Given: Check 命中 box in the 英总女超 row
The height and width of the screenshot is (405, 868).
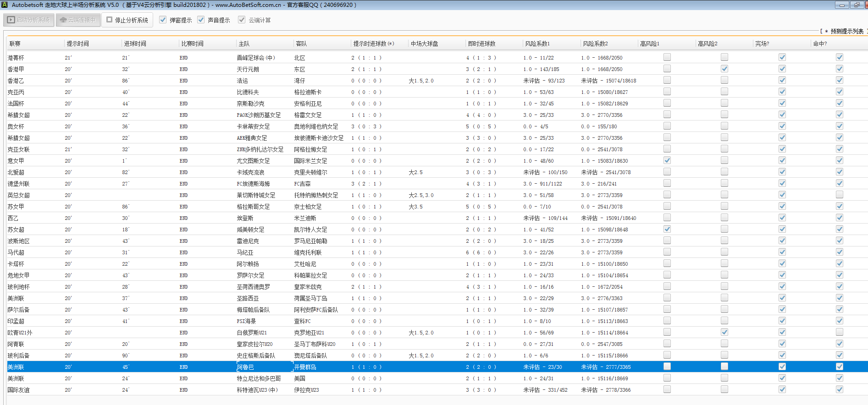Looking at the screenshot, I should (x=840, y=195).
